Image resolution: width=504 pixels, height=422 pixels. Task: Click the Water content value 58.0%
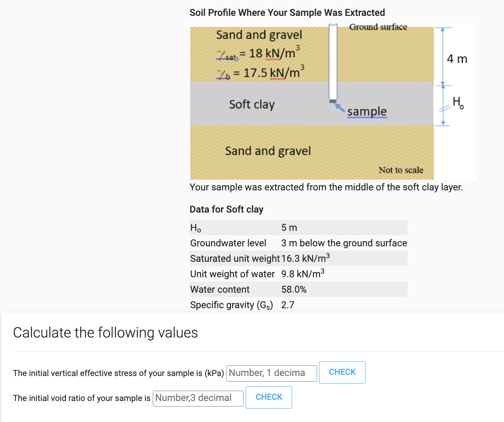(292, 289)
